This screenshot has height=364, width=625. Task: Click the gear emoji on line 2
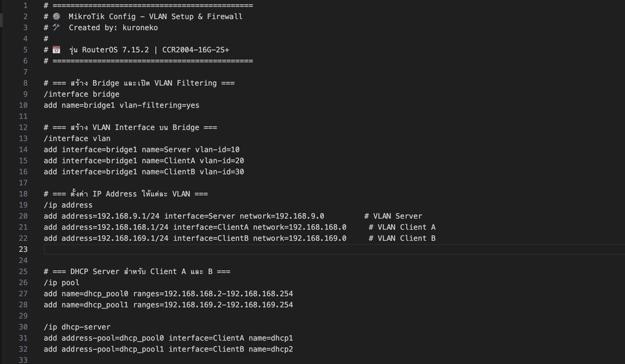click(57, 16)
